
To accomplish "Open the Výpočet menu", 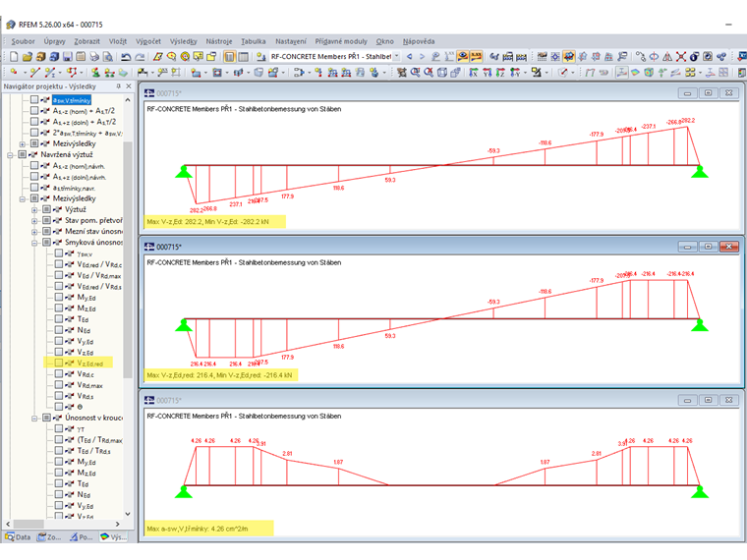I will click(148, 41).
